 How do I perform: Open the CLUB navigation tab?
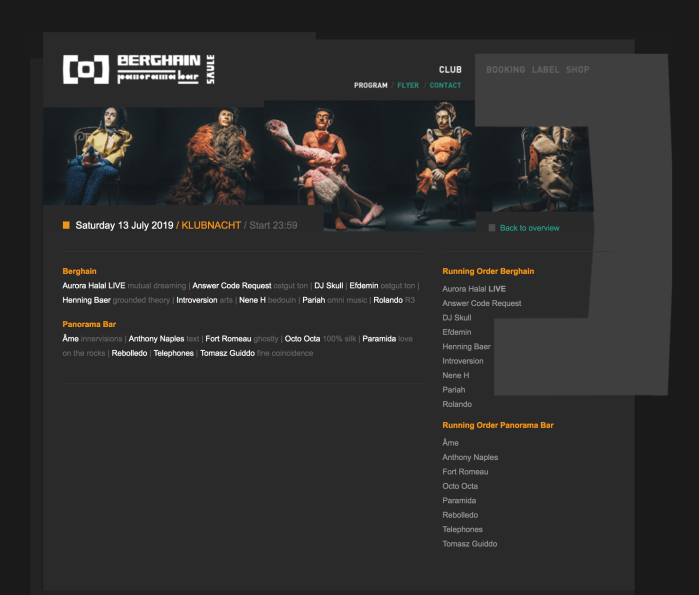(x=450, y=70)
